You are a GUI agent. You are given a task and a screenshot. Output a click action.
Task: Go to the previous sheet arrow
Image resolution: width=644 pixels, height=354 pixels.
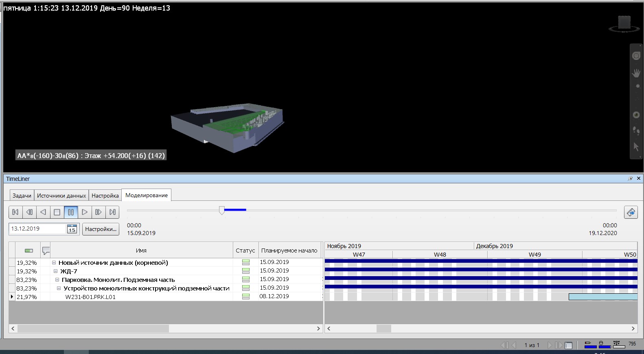click(514, 345)
